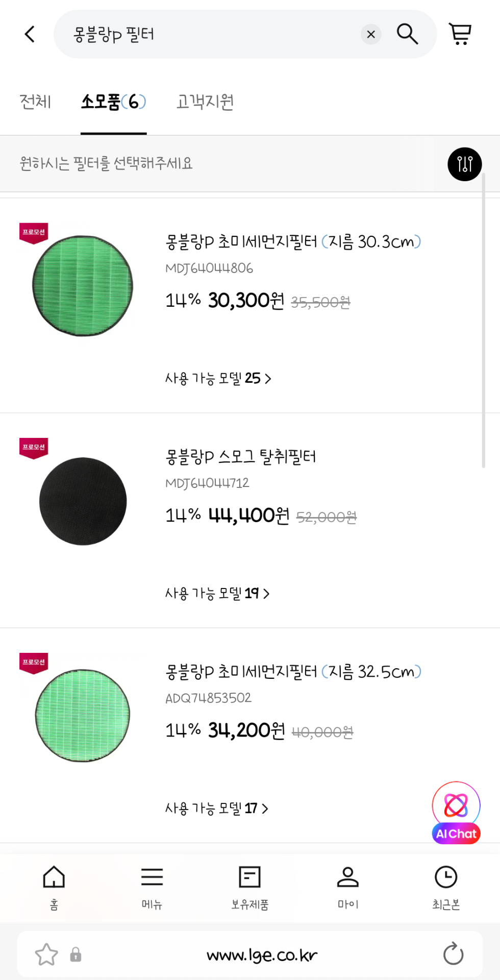Open 보유제품 in bottom navigation
The height and width of the screenshot is (980, 500).
pyautogui.click(x=250, y=887)
